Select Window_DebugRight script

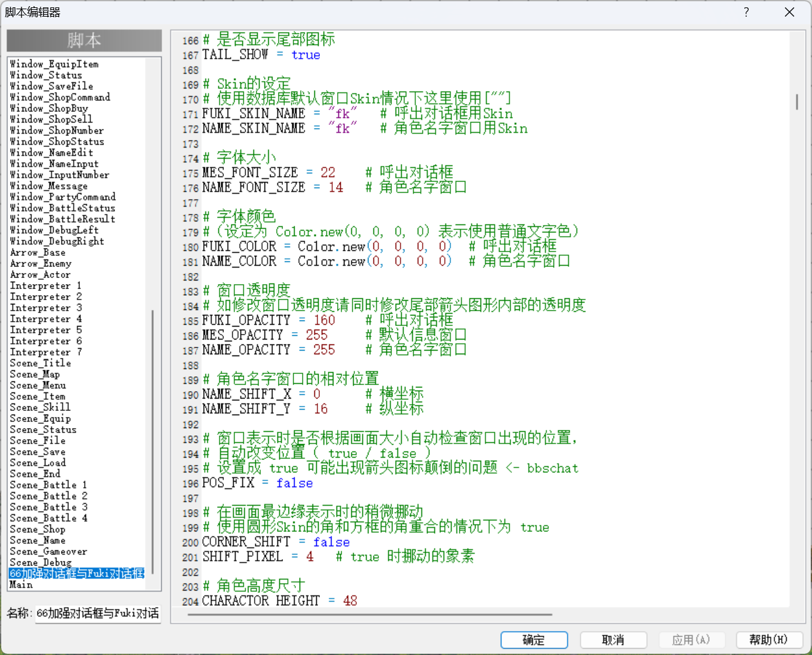click(57, 241)
